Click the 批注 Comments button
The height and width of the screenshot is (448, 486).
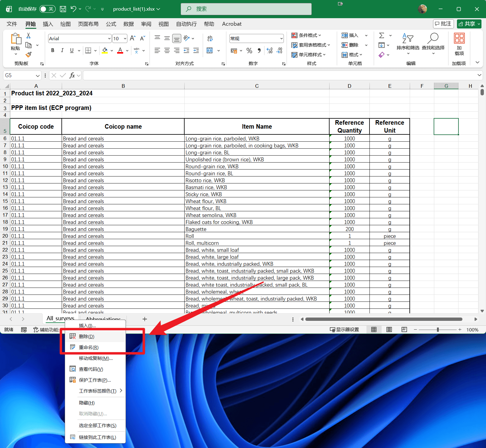(x=443, y=24)
